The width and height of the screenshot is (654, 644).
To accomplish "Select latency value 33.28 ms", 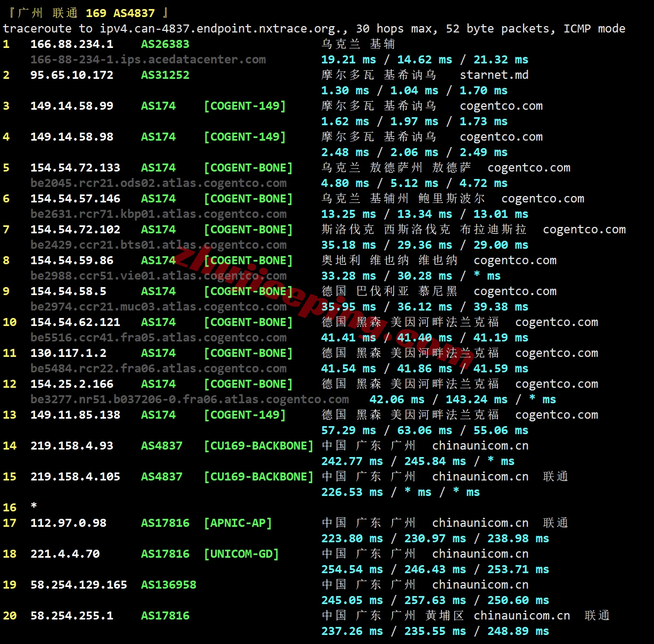I will (x=349, y=276).
